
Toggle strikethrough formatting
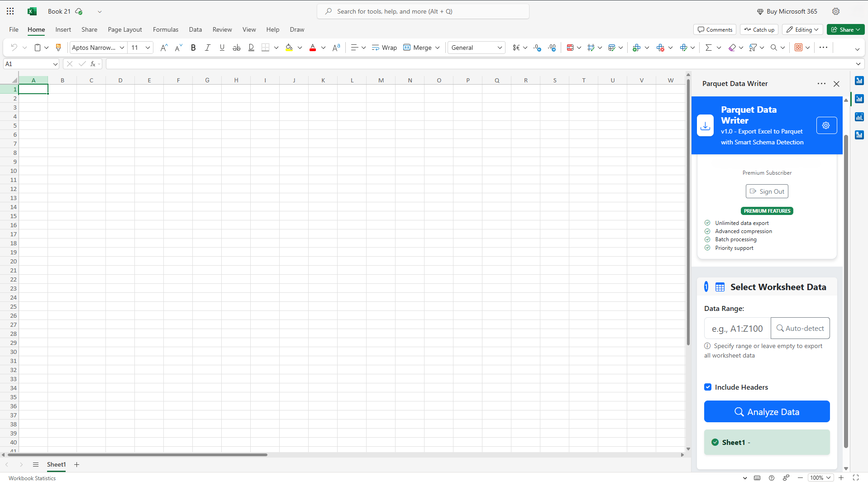pyautogui.click(x=236, y=48)
